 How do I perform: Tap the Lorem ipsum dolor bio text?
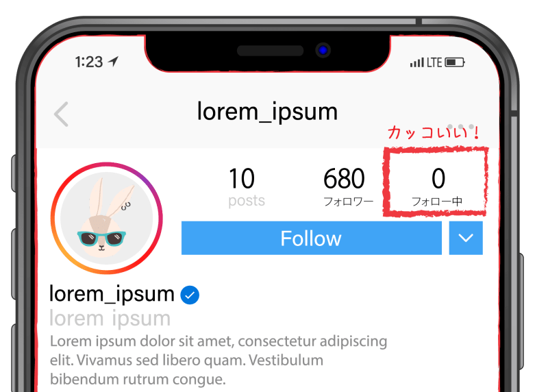click(219, 360)
